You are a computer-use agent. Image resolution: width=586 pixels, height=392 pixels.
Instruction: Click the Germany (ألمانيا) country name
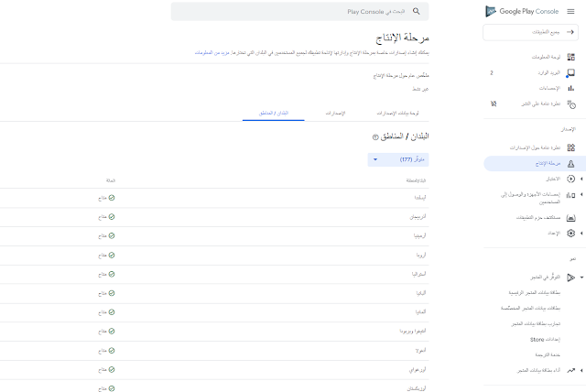(420, 312)
